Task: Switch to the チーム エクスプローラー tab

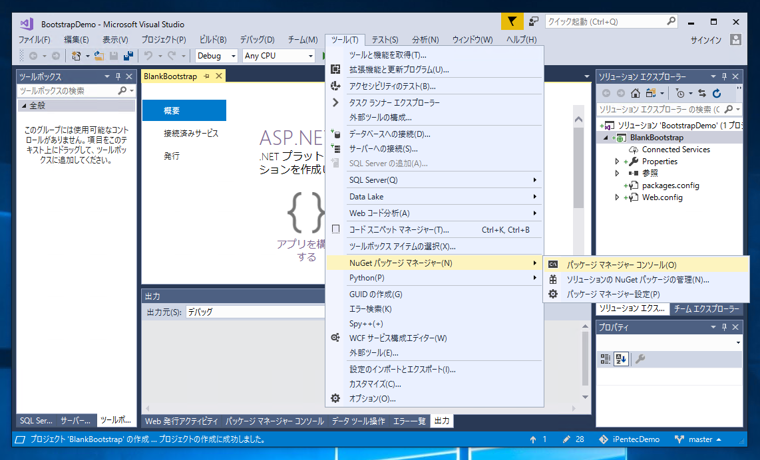Action: (706, 308)
